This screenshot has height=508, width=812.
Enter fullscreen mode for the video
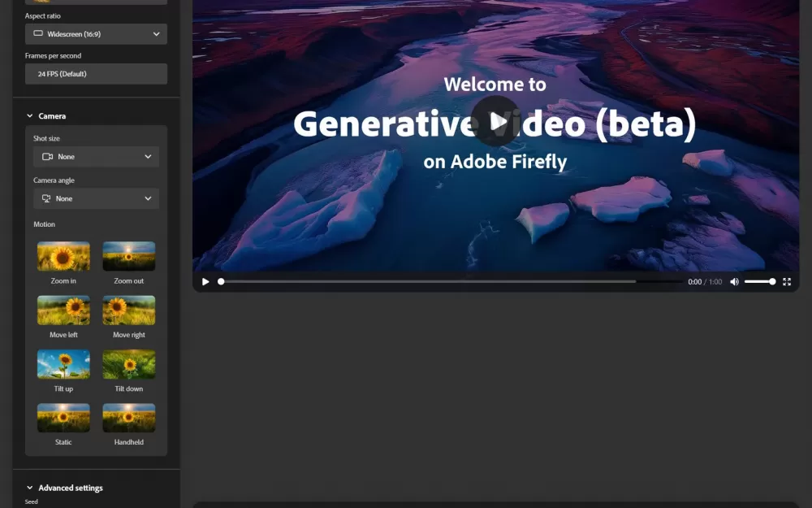(786, 282)
